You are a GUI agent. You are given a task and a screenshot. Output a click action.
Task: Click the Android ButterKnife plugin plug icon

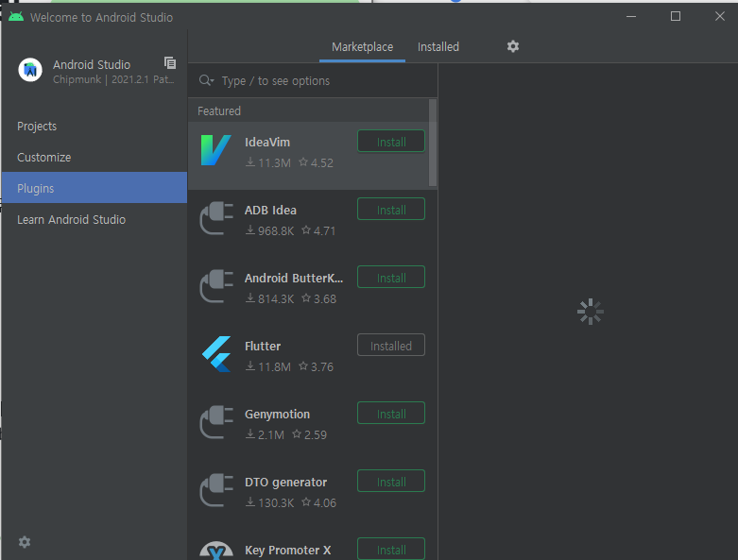(216, 286)
